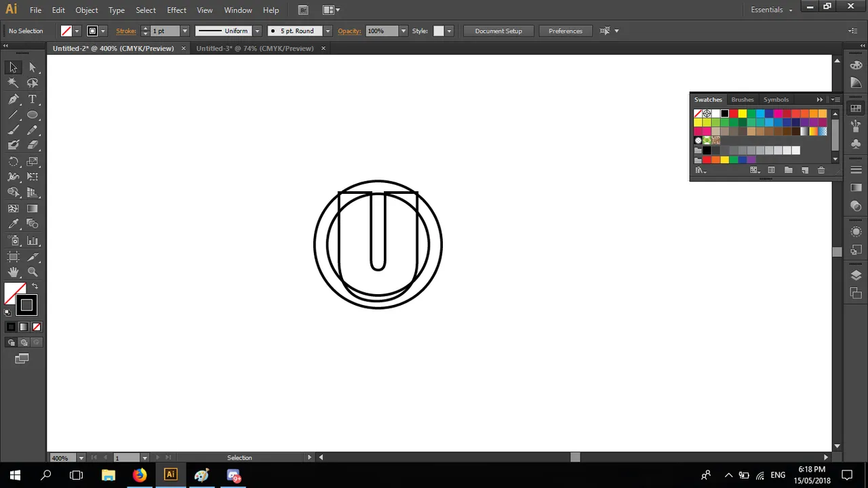
Task: Select the Hand tool
Action: (13, 272)
